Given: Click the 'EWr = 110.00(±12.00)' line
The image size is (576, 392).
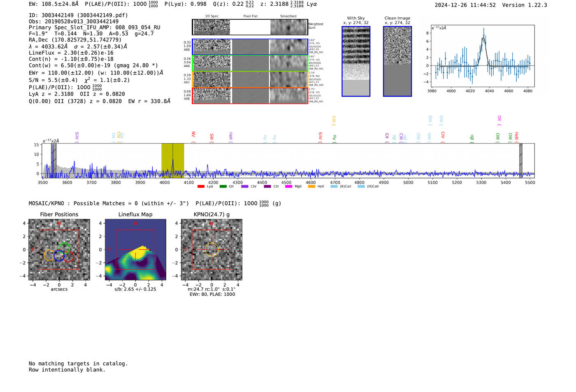Looking at the screenshot, I should tap(96, 73).
